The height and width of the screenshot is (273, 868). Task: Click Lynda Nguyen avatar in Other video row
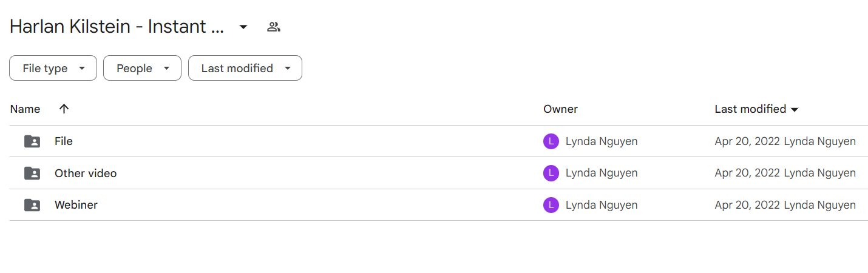point(551,173)
